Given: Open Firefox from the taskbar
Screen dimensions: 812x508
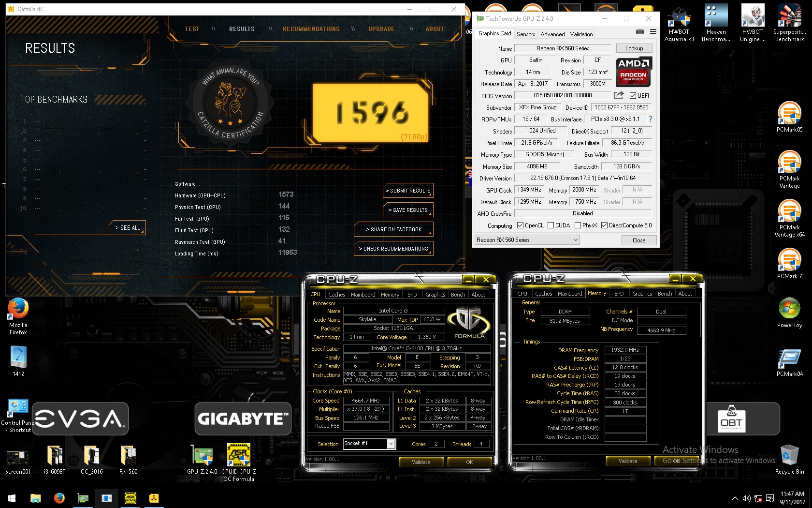Looking at the screenshot, I should pos(59,498).
